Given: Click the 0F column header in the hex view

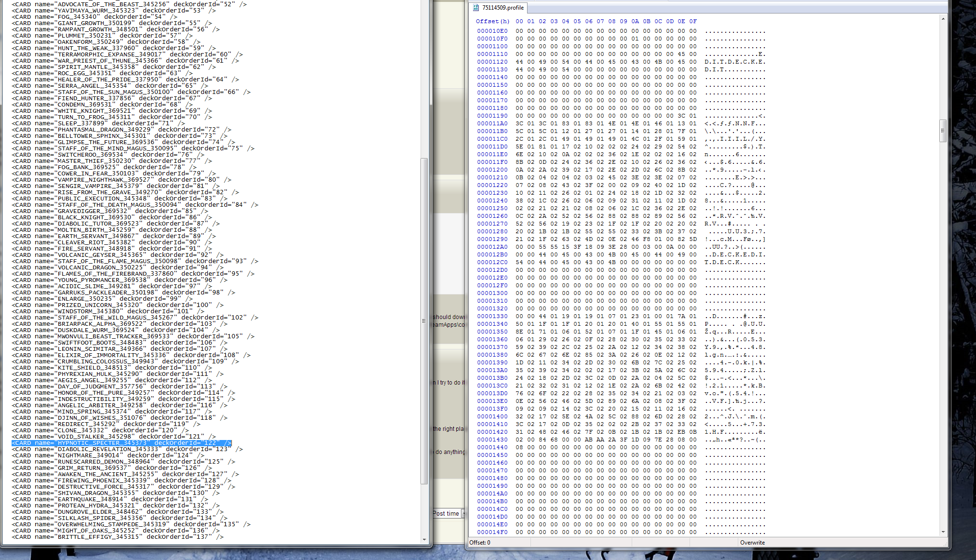Looking at the screenshot, I should pyautogui.click(x=693, y=21).
